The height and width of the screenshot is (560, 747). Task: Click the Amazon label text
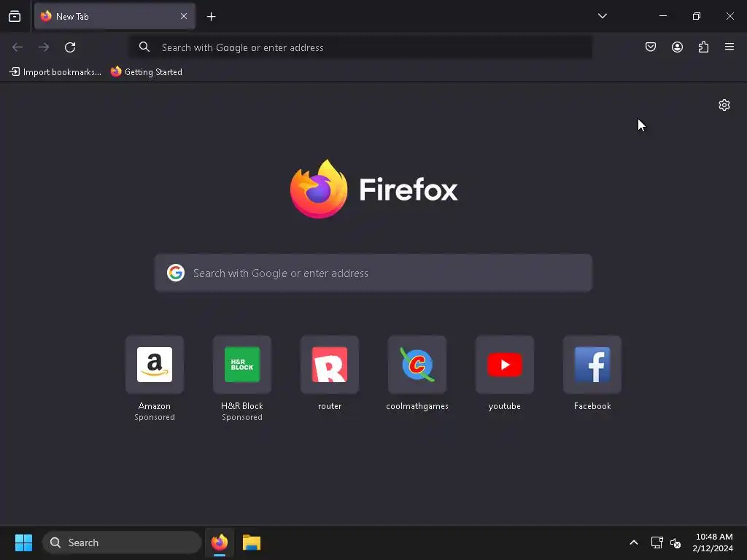pyautogui.click(x=155, y=406)
